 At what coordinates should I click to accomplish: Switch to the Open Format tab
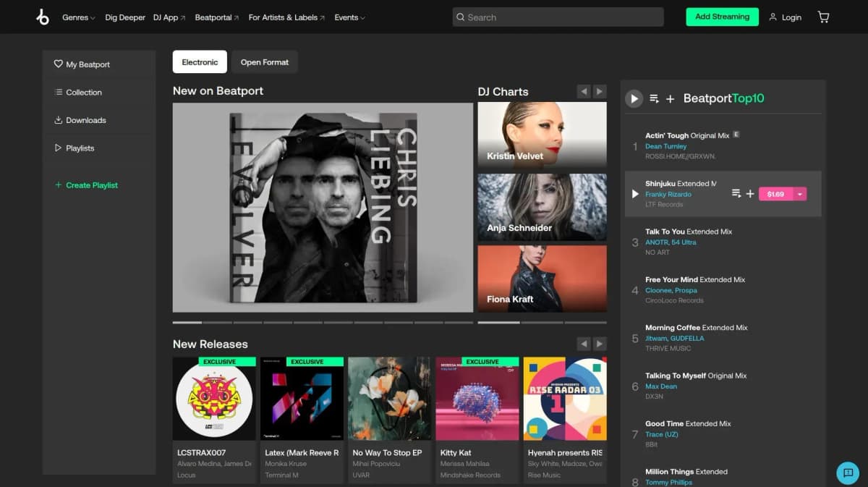[265, 62]
